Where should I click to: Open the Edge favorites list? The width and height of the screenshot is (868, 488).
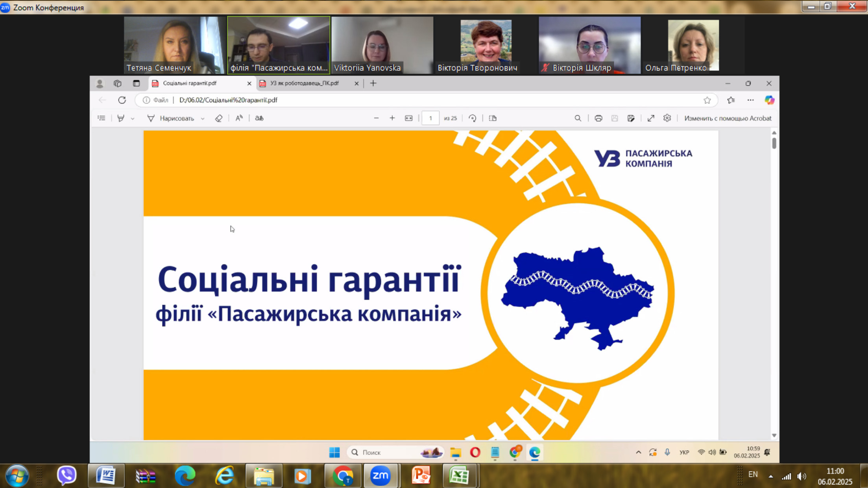click(731, 100)
